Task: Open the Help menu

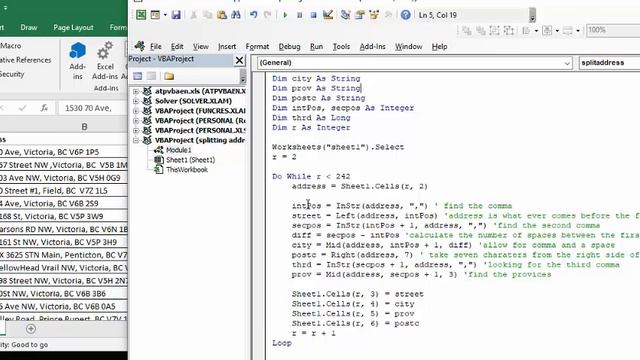Action: point(440,47)
